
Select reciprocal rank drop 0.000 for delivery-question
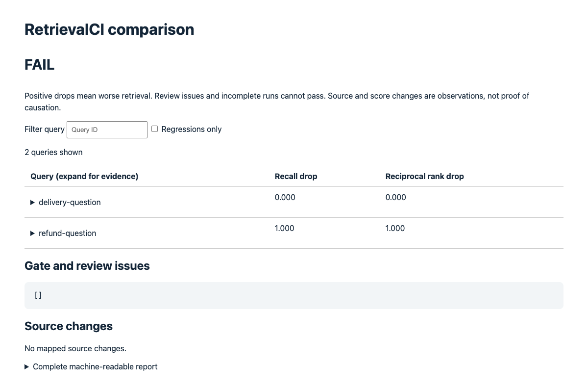point(396,197)
